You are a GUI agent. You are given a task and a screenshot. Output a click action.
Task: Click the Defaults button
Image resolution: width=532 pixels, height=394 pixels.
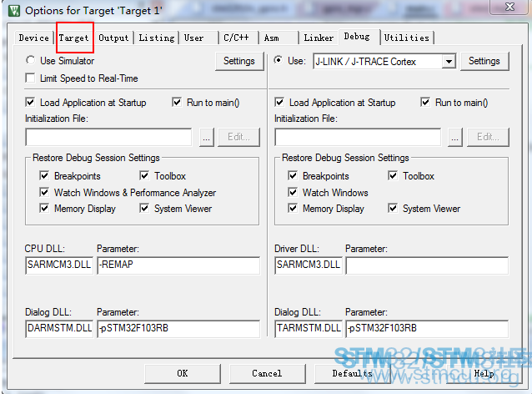(x=352, y=374)
